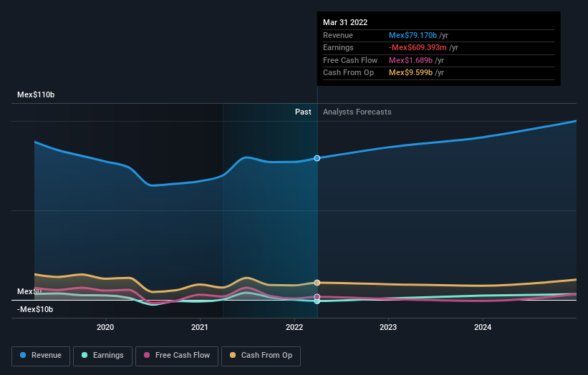
Task: Click the Mar 31 2022 tooltip date
Action: click(x=345, y=22)
